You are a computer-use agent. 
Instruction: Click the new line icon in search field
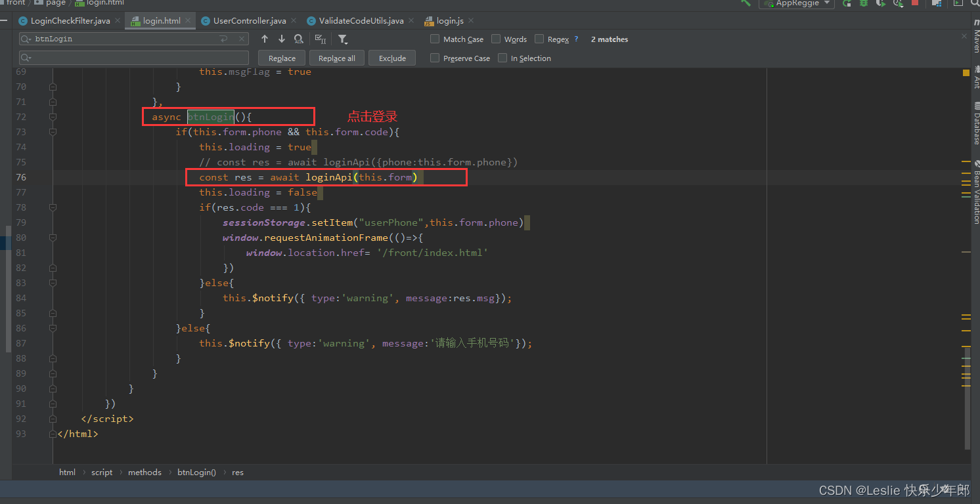(x=224, y=39)
